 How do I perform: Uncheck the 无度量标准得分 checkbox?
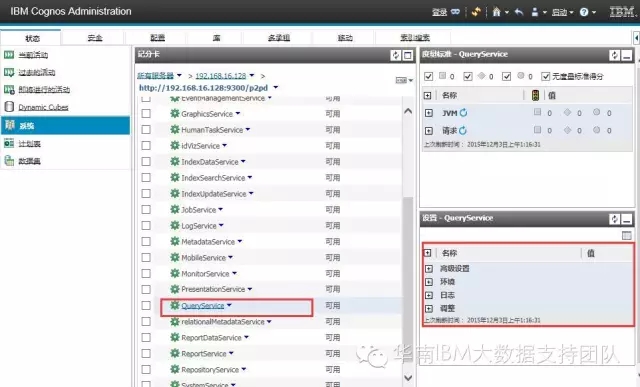(545, 76)
